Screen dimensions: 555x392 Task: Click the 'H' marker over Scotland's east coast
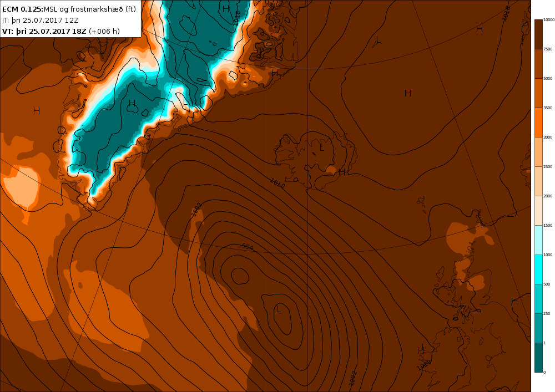(514, 301)
